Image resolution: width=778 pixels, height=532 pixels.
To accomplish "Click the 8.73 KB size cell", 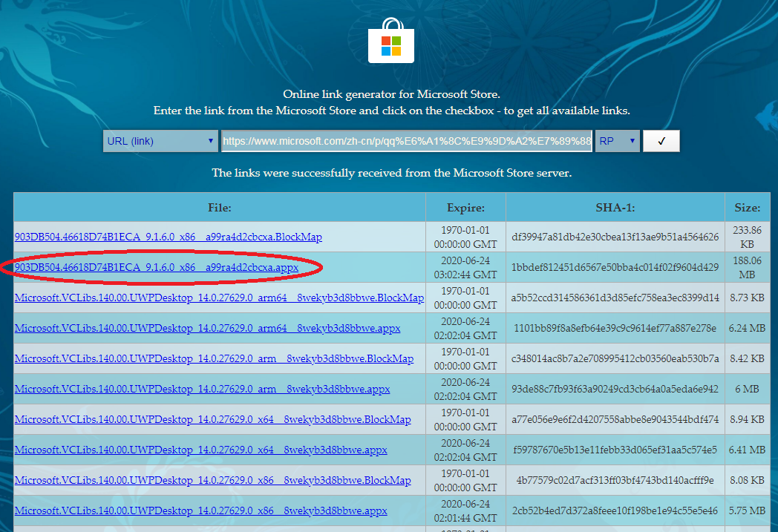I will (x=748, y=298).
